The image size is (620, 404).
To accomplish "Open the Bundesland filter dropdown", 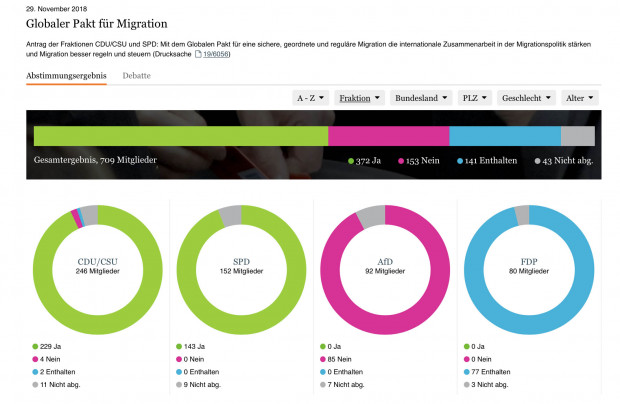I will pos(421,98).
